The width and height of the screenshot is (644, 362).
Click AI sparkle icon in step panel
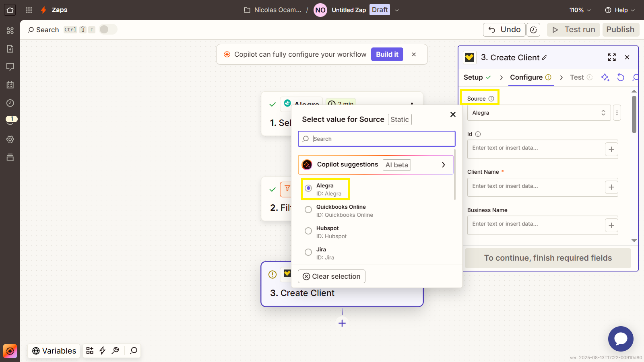pyautogui.click(x=605, y=77)
